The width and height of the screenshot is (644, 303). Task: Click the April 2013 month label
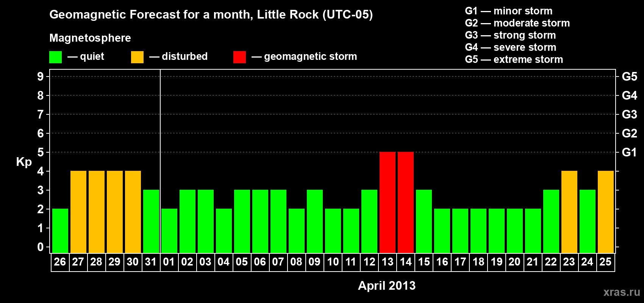[x=387, y=286]
